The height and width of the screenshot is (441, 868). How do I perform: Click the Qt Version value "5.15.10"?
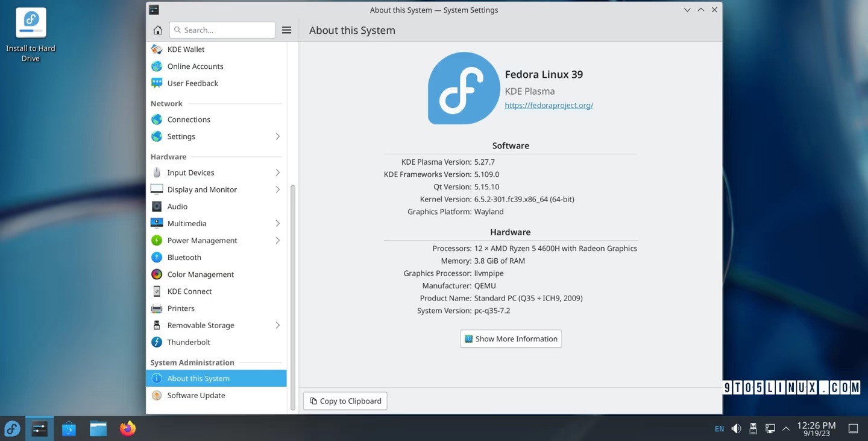click(486, 187)
